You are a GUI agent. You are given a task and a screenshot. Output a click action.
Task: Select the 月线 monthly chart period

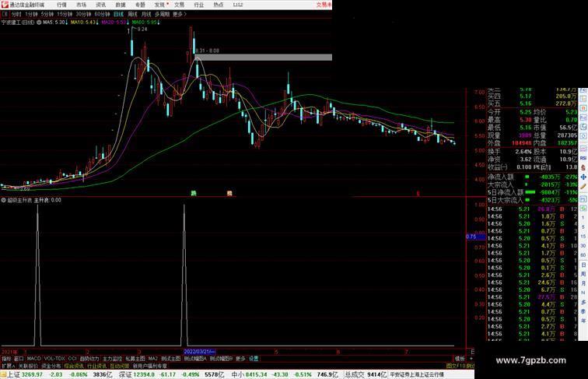pos(146,14)
